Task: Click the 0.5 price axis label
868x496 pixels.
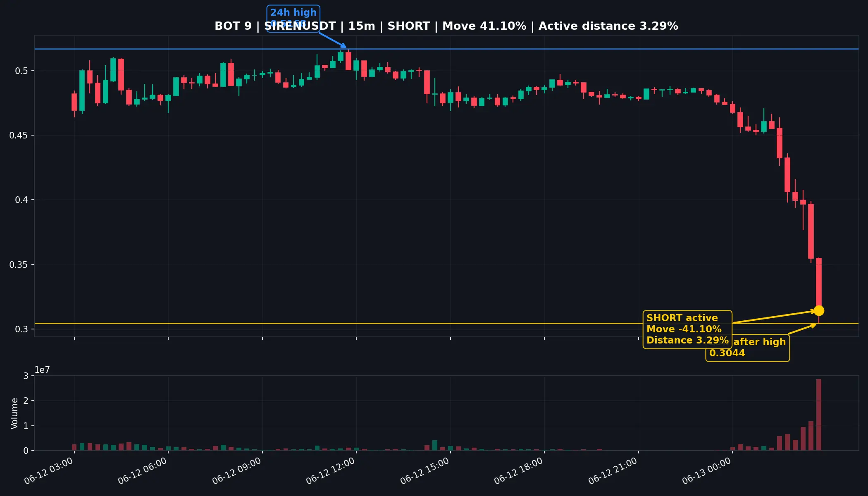Action: click(21, 71)
